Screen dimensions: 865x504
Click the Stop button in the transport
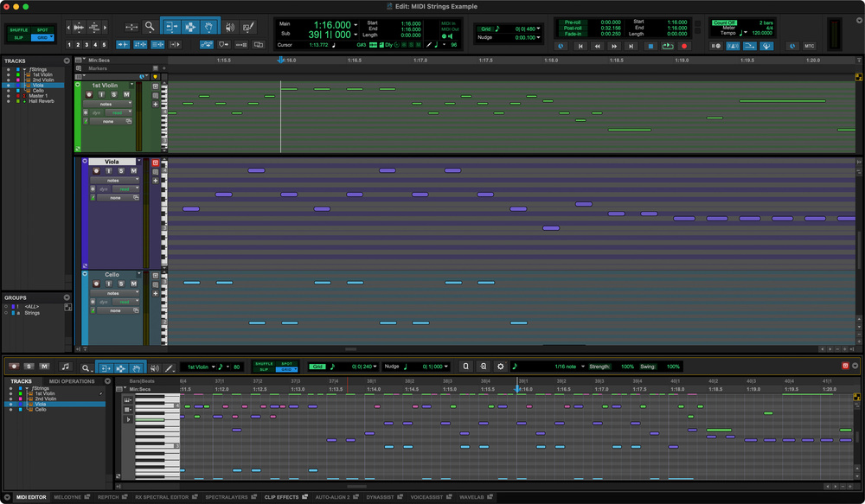tap(650, 47)
